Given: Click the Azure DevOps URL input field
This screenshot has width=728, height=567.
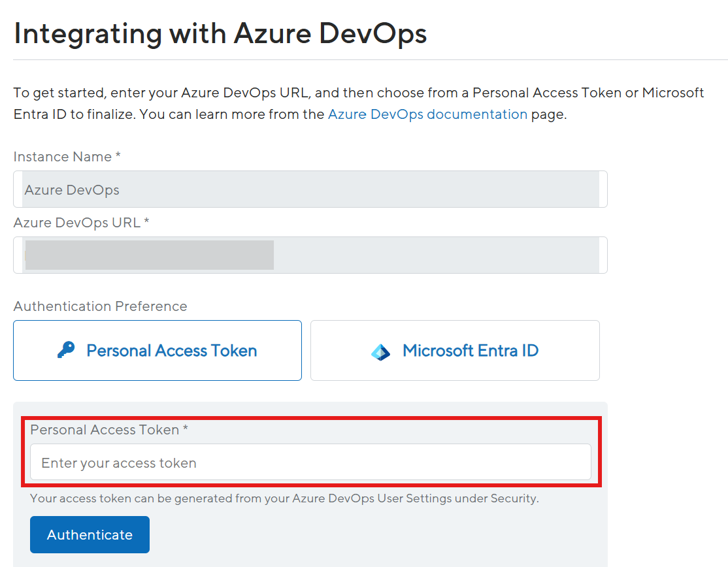Looking at the screenshot, I should tap(310, 255).
